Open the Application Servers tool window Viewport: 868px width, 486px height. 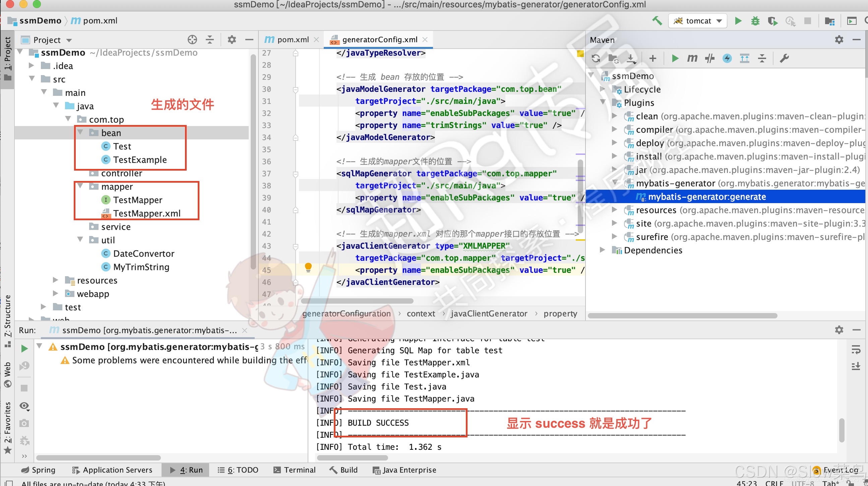coord(112,470)
